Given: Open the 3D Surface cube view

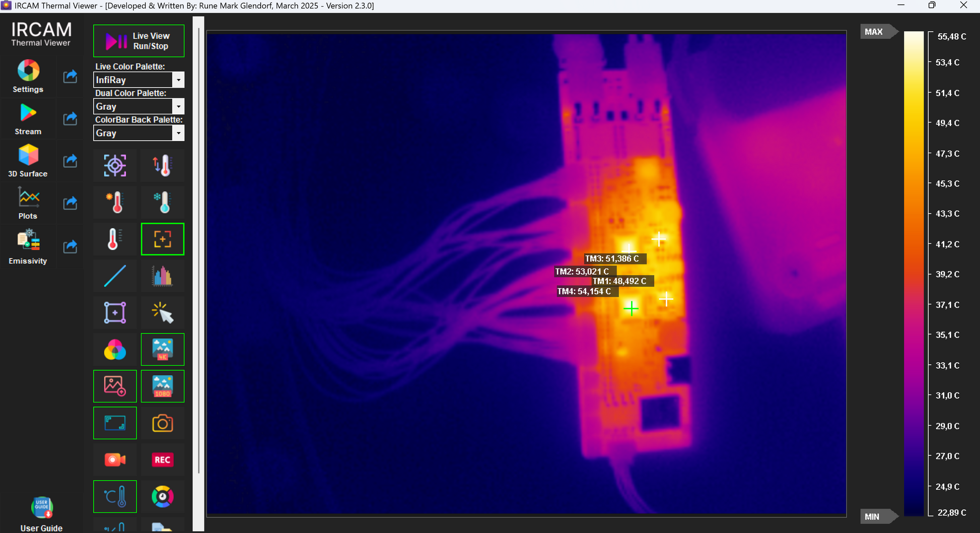Looking at the screenshot, I should click(28, 155).
